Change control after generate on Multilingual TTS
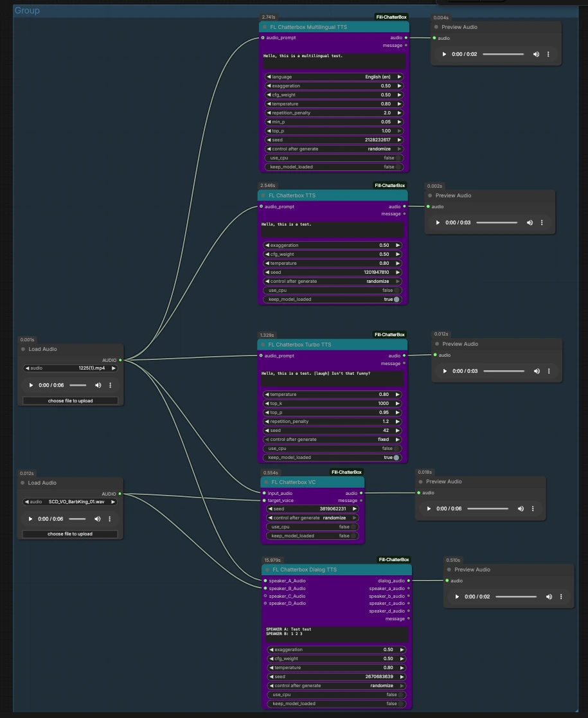Viewport: 588px width, 718px height. click(334, 149)
